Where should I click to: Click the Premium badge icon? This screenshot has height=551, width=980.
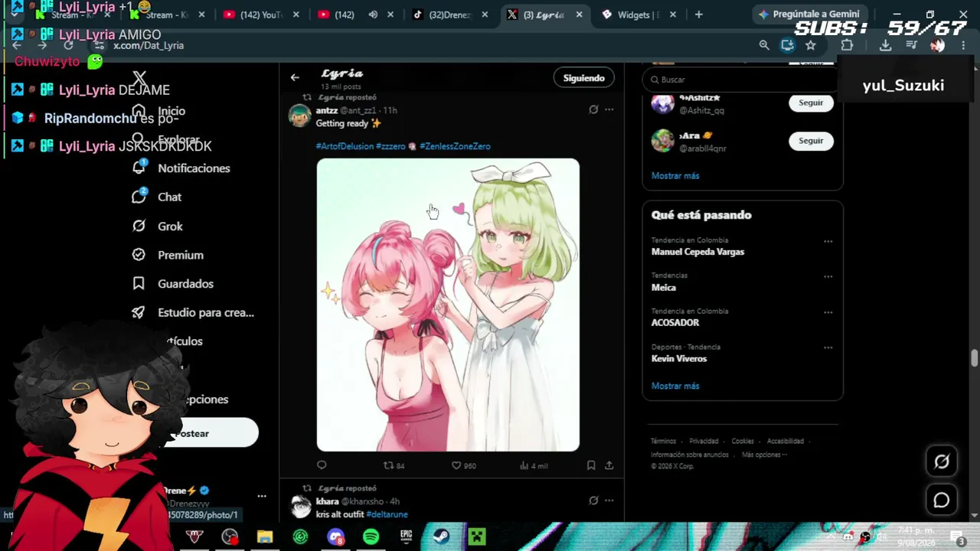[139, 255]
